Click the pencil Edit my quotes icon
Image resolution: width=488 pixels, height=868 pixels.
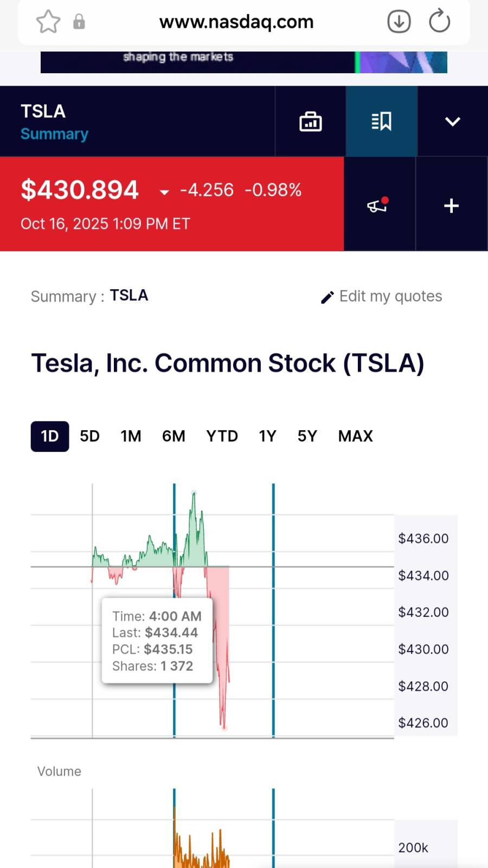[327, 297]
